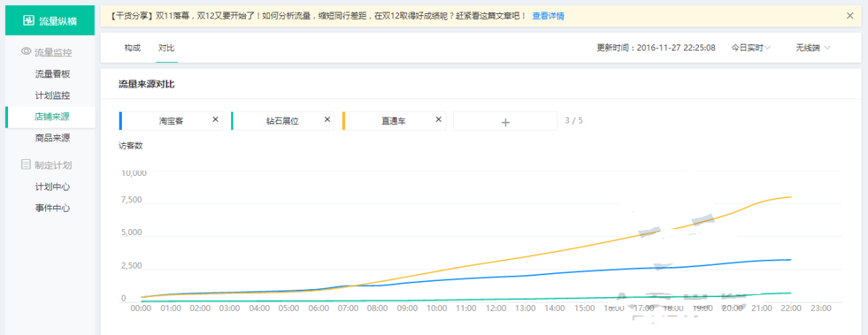868x335 pixels.
Task: Dismiss the yellow notification banner
Action: [850, 15]
